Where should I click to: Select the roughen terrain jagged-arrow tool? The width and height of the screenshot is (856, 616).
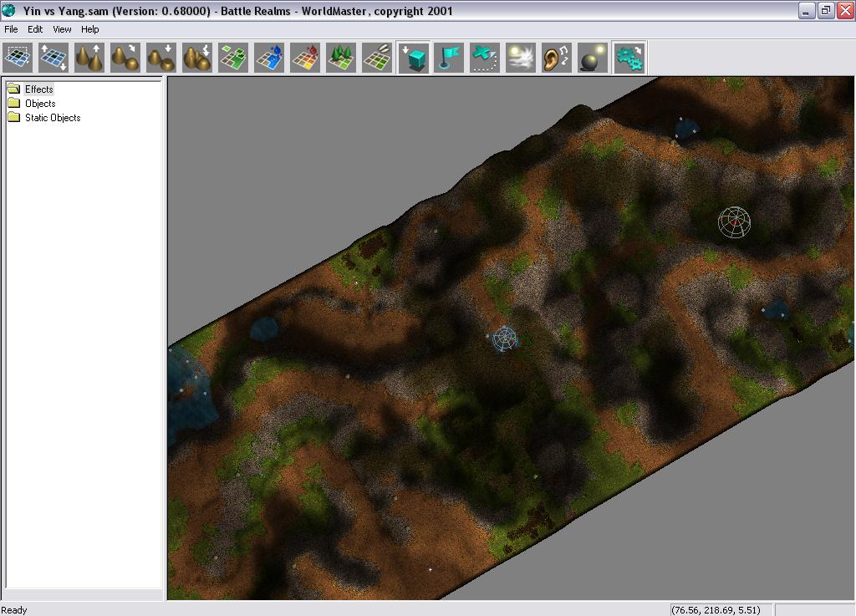[197, 58]
